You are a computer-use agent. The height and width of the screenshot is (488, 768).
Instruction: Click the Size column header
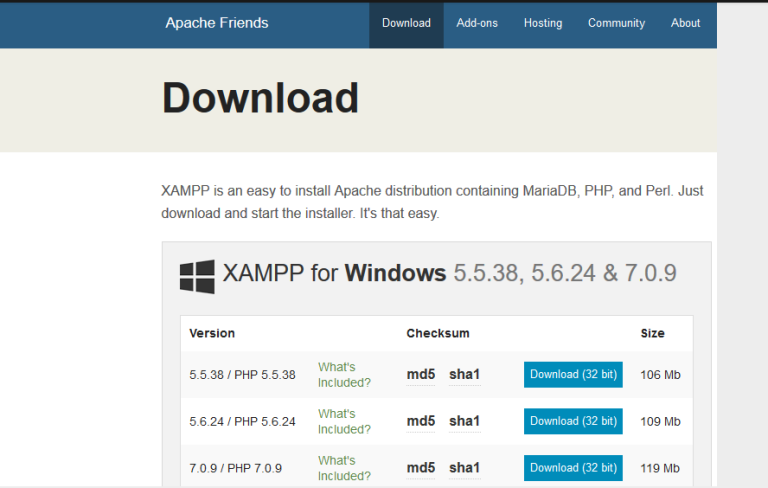point(652,333)
